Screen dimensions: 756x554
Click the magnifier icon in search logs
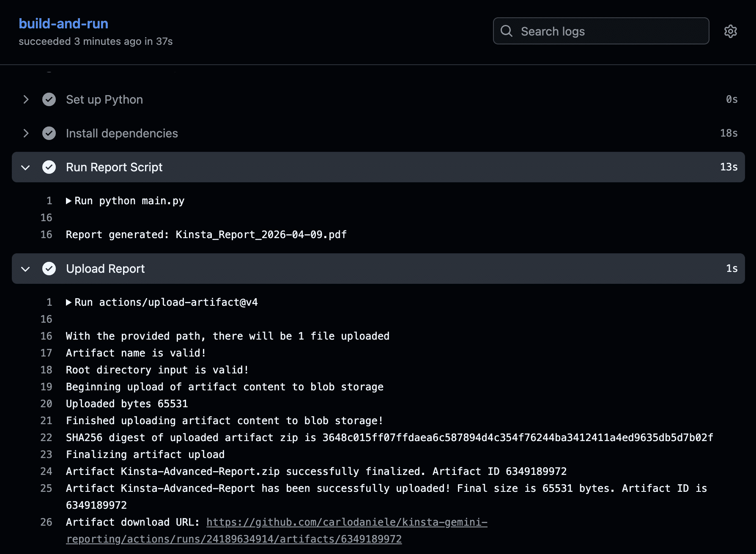[506, 31]
